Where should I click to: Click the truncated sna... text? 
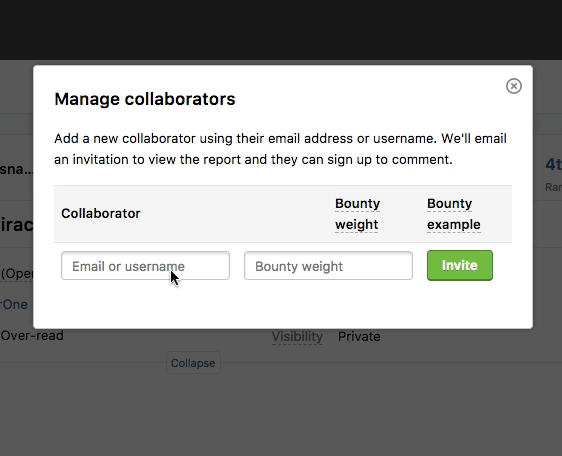click(16, 169)
